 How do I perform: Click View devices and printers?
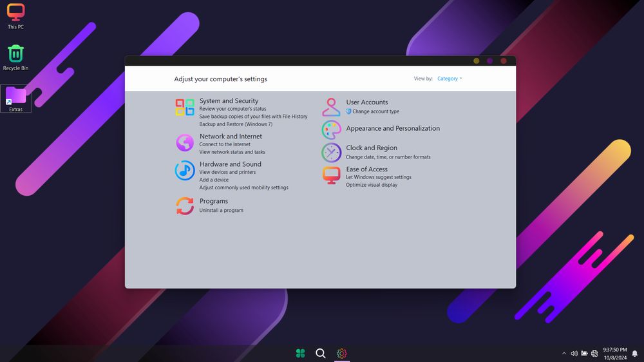point(227,172)
